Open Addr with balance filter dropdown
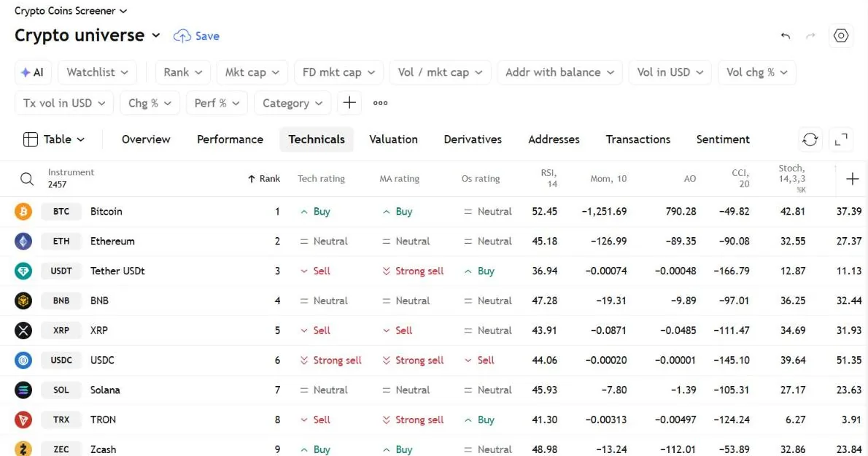This screenshot has width=868, height=456. pos(559,72)
